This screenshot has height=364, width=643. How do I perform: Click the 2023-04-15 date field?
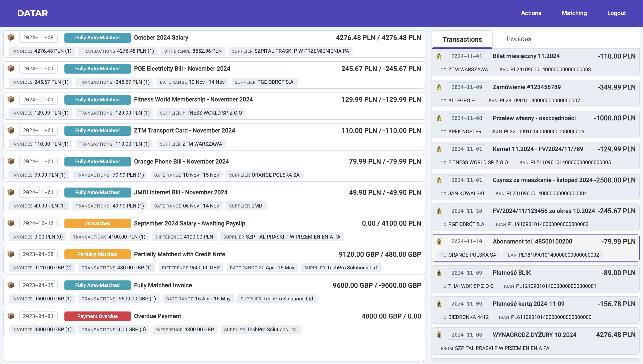tap(38, 285)
